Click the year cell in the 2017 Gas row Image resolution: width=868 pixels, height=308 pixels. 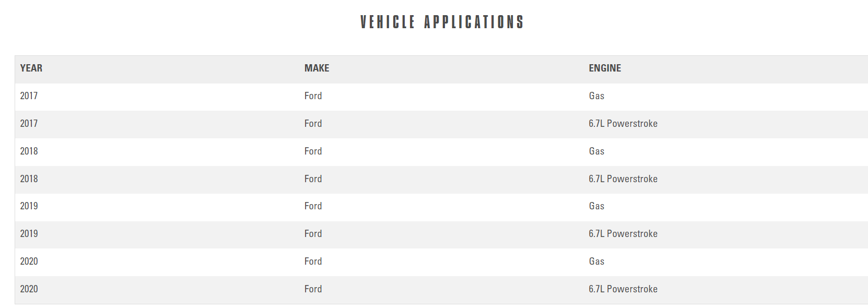click(29, 96)
